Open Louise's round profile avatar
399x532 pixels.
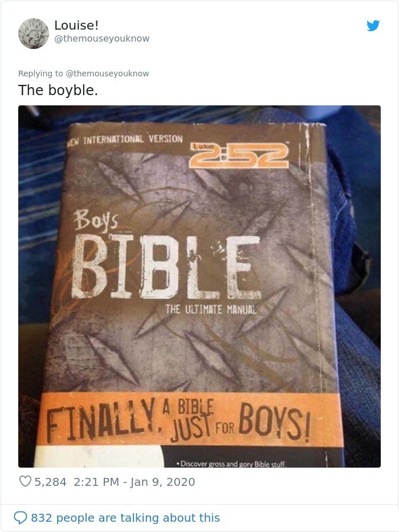[x=33, y=33]
